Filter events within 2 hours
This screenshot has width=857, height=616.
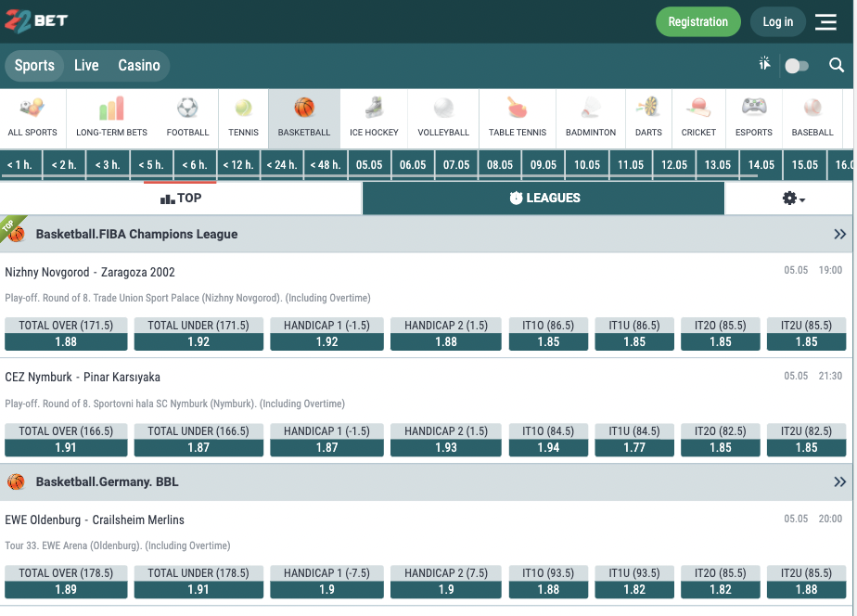64,164
